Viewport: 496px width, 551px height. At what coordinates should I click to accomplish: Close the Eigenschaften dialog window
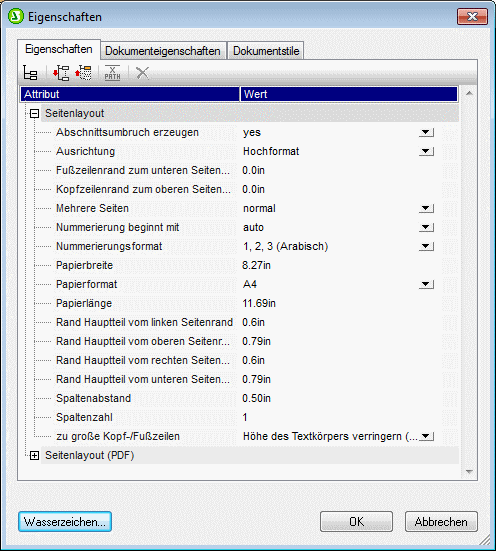(472, 16)
